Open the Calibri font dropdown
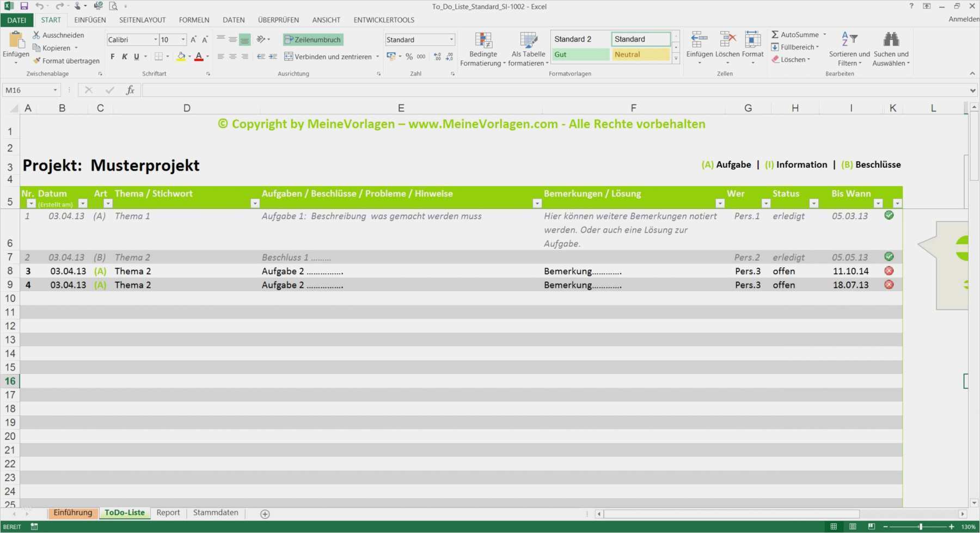Viewport: 980px width, 533px height. click(155, 39)
